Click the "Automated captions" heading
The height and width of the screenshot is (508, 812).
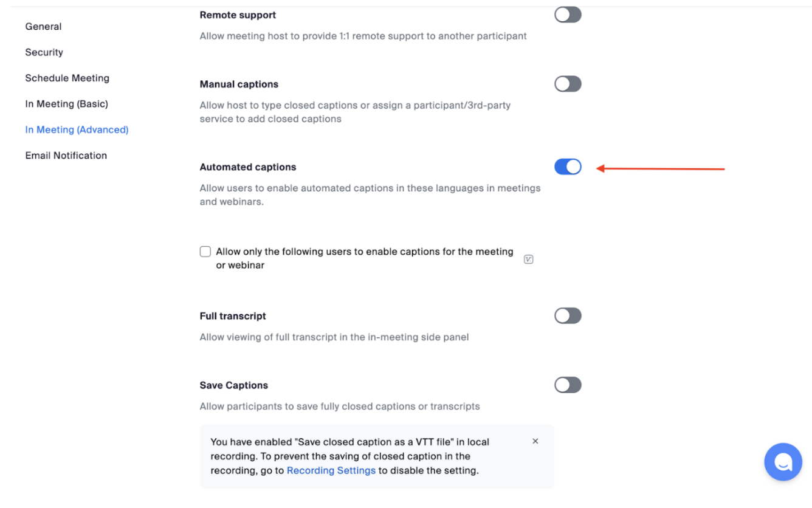coord(247,167)
